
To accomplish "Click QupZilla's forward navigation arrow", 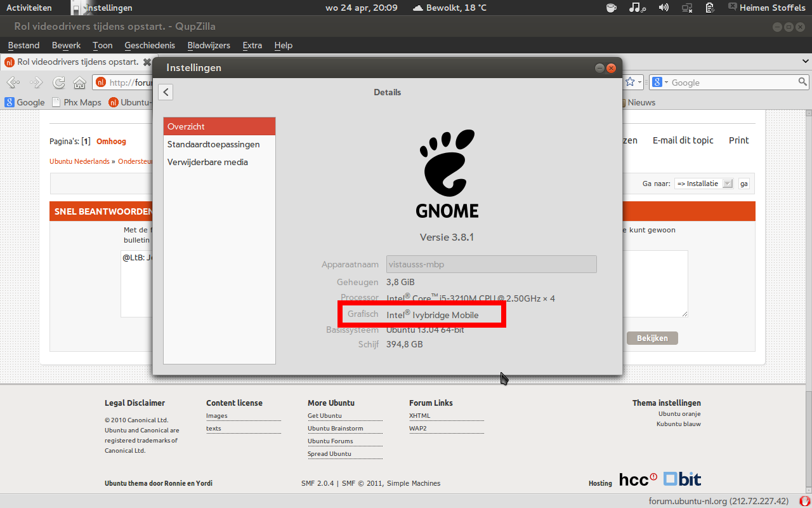I will 36,83.
